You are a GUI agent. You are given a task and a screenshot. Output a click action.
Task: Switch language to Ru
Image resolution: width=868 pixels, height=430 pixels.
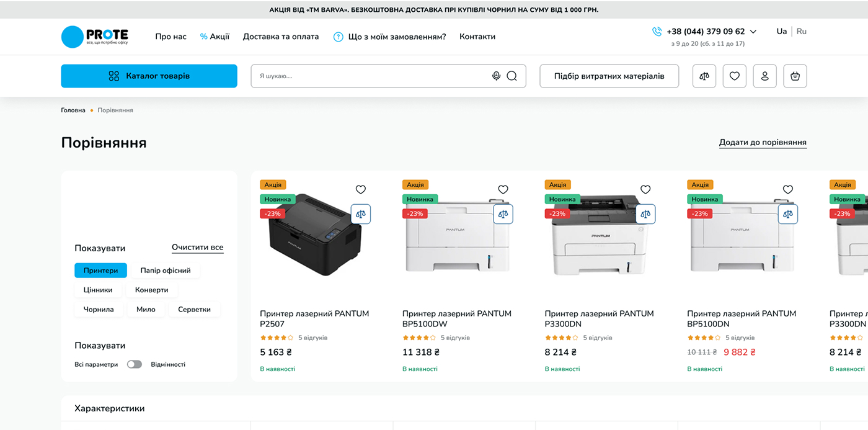tap(802, 31)
